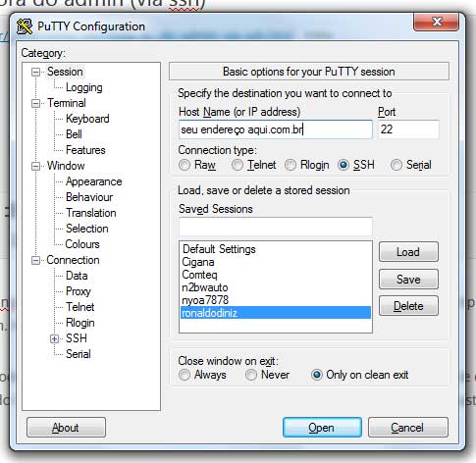Select n2bwauto saved session
The image size is (476, 463).
point(276,287)
